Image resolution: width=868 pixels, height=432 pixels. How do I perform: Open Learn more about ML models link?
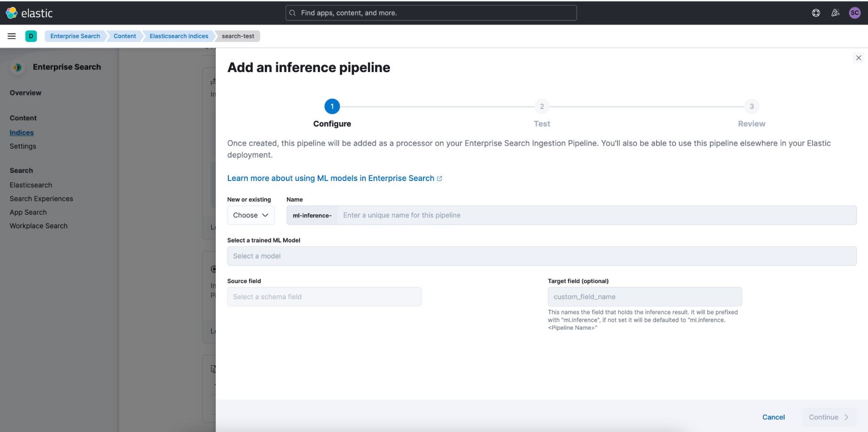click(331, 178)
